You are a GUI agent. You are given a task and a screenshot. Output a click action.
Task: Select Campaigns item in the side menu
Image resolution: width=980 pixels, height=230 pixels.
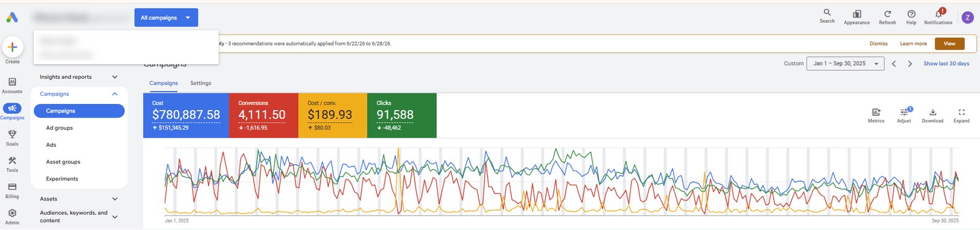[79, 111]
